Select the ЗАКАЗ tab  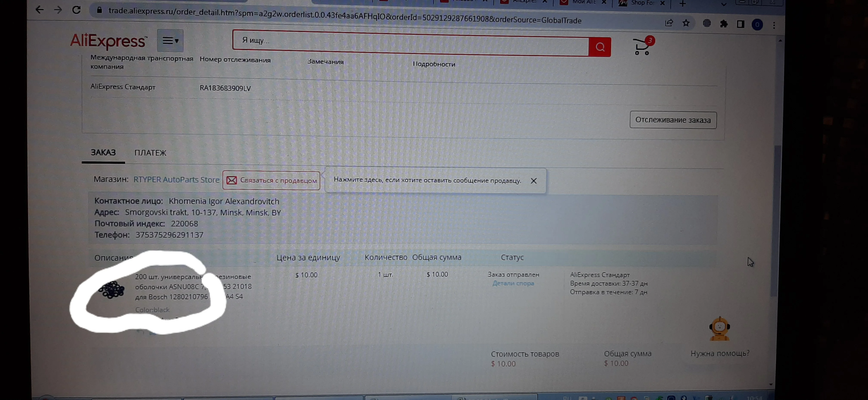point(103,152)
